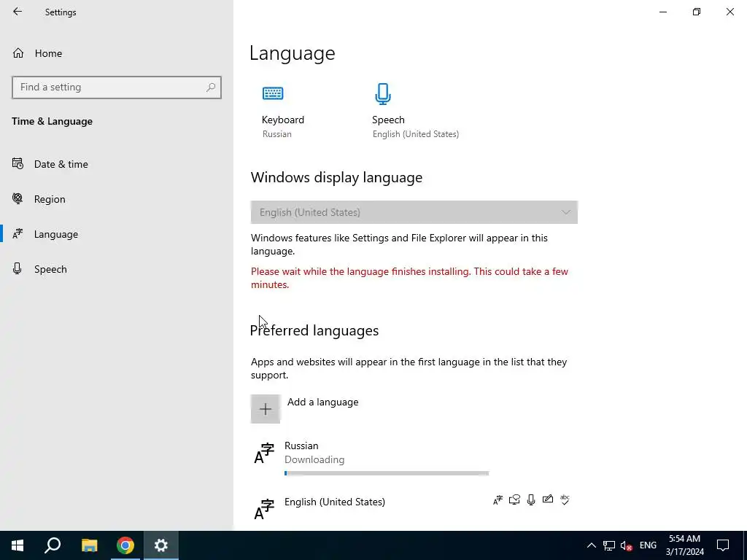Click the display language feature icon for English
Viewport: 747px width, 560px height.
[x=498, y=500]
